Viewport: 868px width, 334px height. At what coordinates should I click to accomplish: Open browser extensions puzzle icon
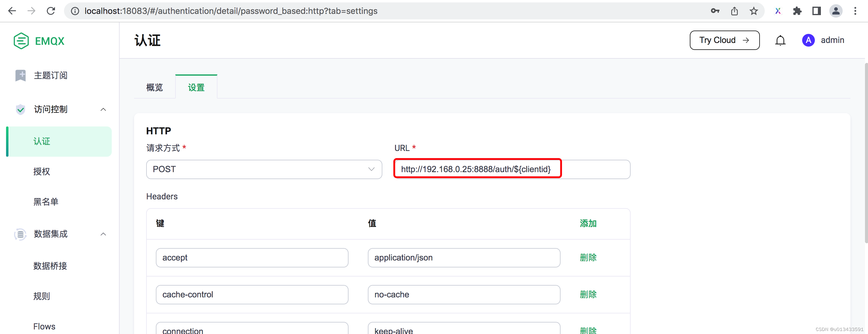click(797, 11)
